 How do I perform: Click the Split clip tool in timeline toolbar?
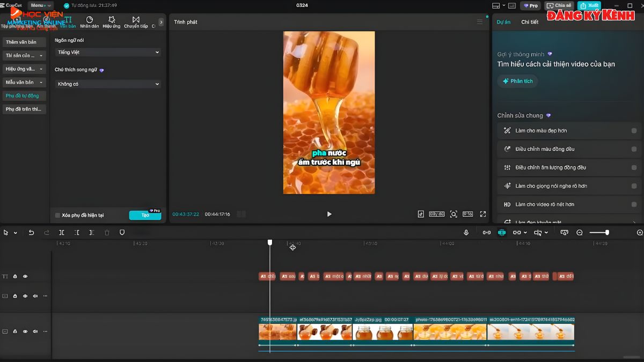[62, 233]
